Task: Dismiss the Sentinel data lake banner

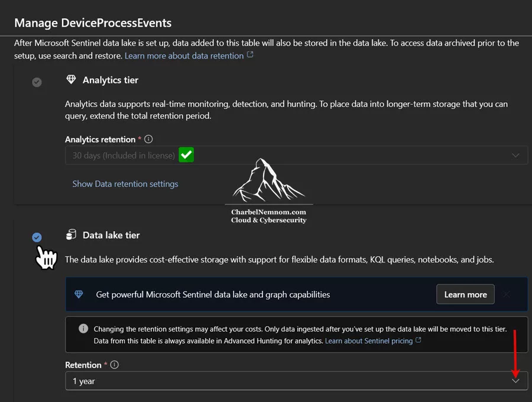Action: 506,294
